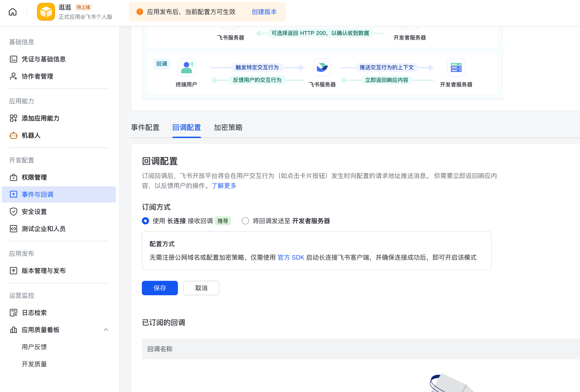Open 测试企业和人员 settings

(x=44, y=229)
